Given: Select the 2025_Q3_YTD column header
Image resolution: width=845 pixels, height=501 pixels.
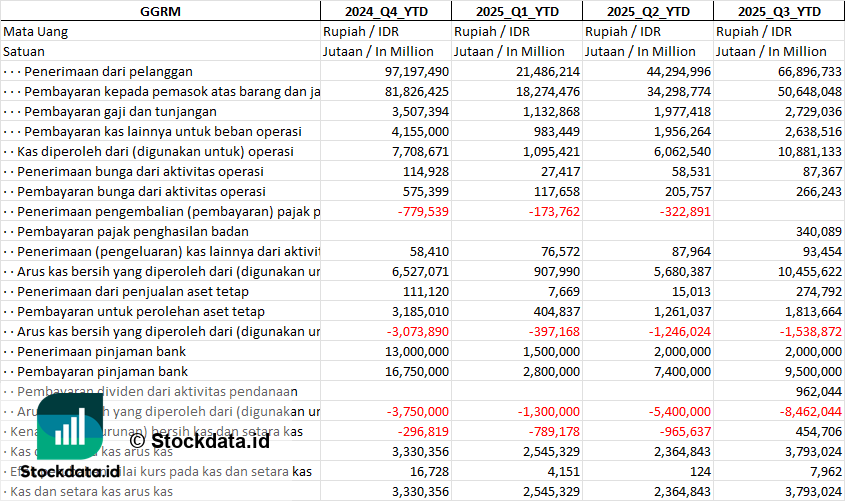Looking at the screenshot, I should [x=779, y=11].
